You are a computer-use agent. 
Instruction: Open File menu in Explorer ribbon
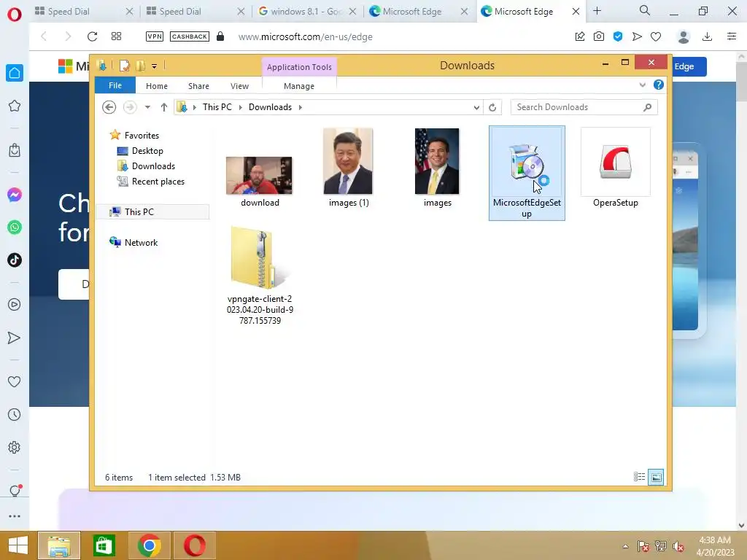(x=115, y=85)
